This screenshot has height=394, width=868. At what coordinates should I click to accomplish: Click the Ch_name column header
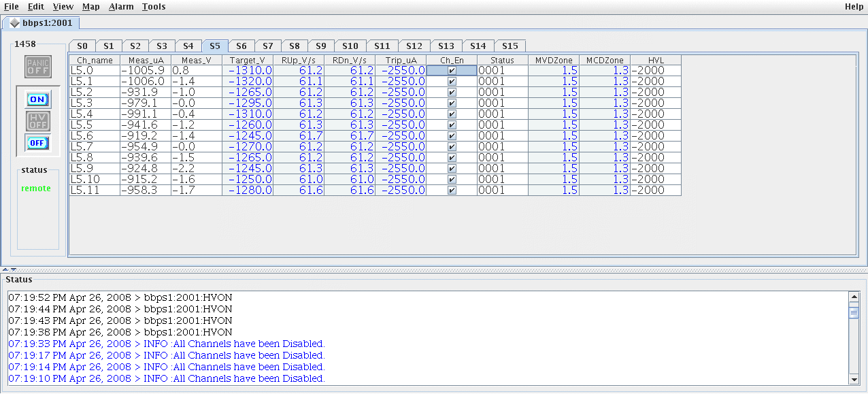[x=95, y=61]
